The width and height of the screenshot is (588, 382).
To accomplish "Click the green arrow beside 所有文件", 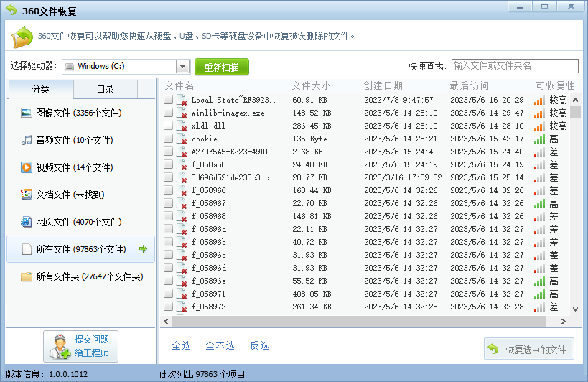I will (144, 249).
